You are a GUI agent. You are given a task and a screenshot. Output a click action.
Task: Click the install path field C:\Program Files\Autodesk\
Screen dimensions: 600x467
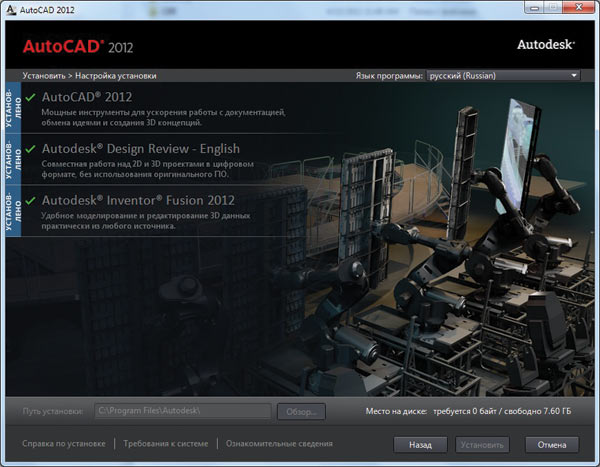[x=183, y=411]
